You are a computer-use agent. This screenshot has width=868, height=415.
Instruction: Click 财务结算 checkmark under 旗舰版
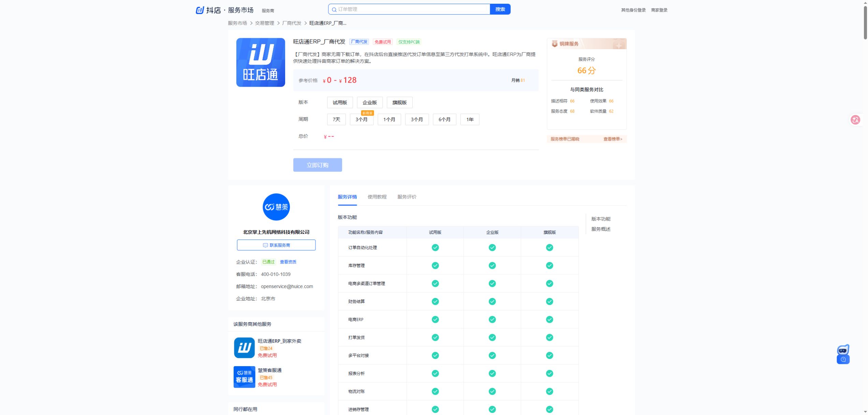tap(549, 301)
